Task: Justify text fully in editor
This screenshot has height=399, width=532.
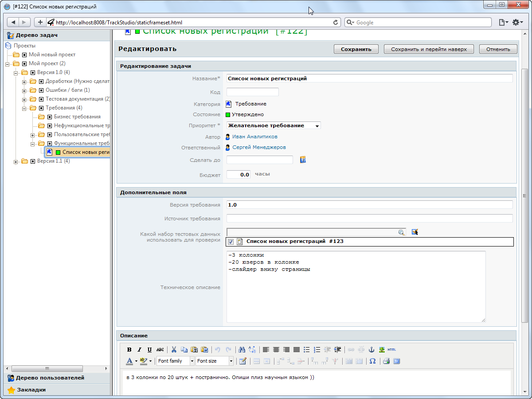Action: point(297,349)
